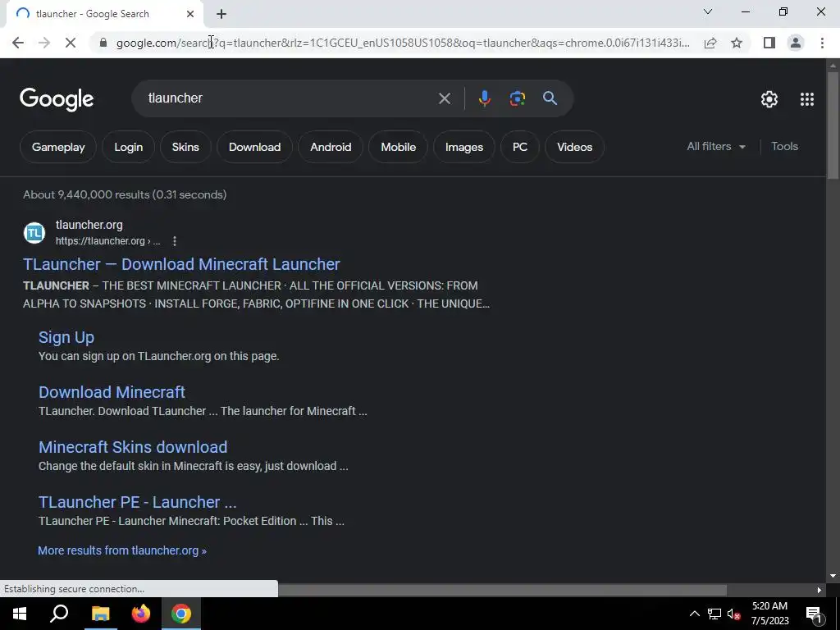Open a new browser tab
Image resolution: width=840 pixels, height=630 pixels.
click(221, 14)
